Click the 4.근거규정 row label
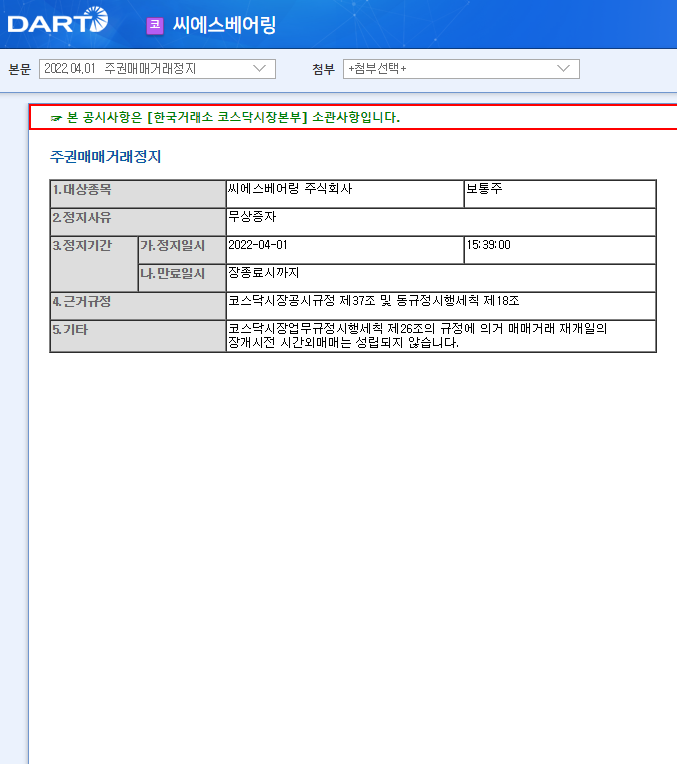The width and height of the screenshot is (677, 764). [x=138, y=306]
